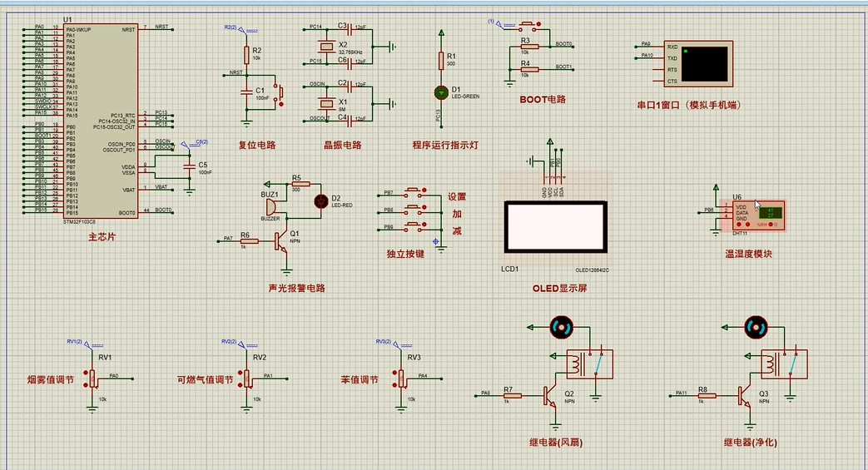Push the 设置 button on PB7
Image resolution: width=868 pixels, height=470 pixels.
412,191
